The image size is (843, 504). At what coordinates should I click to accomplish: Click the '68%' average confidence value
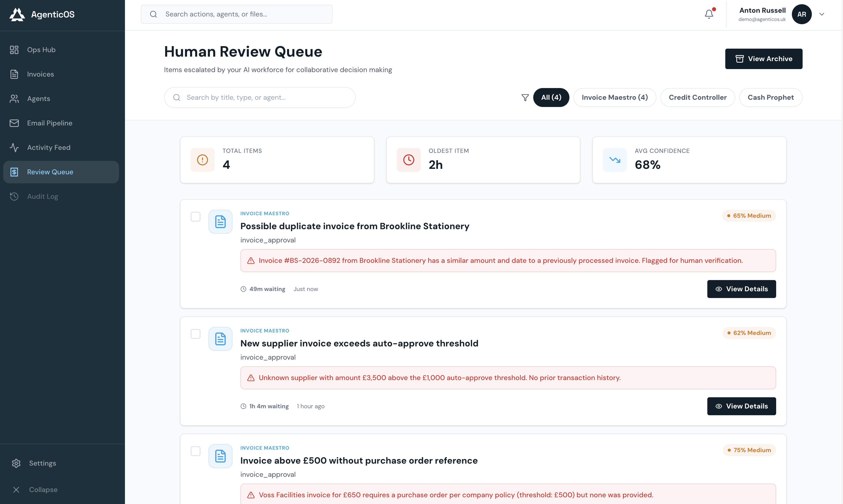pos(647,165)
